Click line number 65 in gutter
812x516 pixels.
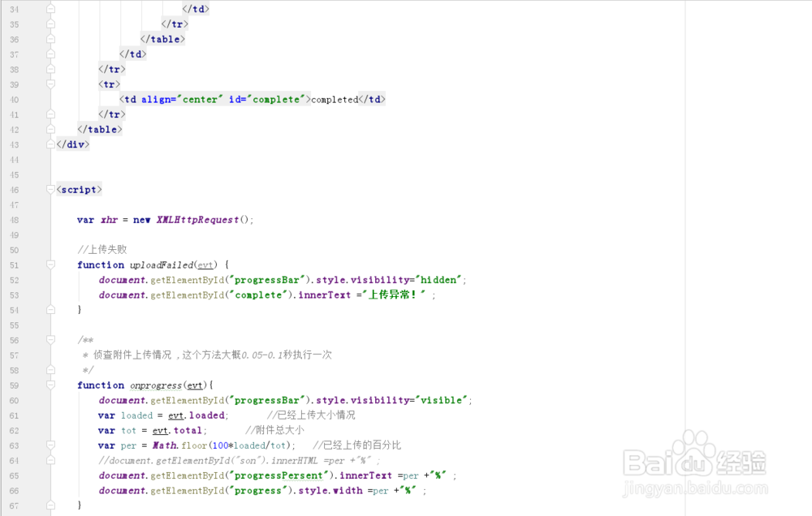tap(14, 475)
